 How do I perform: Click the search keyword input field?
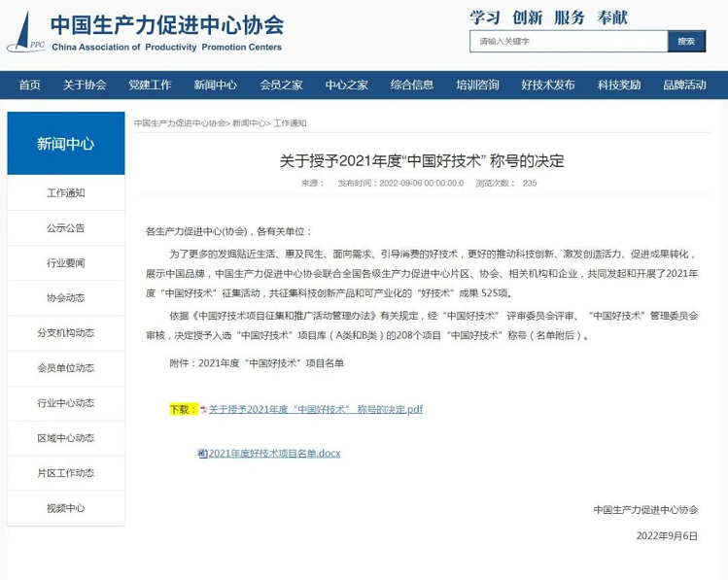pos(569,42)
